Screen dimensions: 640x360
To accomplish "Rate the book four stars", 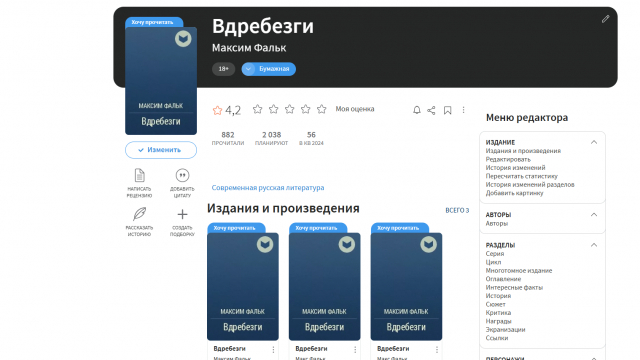I will click(305, 109).
